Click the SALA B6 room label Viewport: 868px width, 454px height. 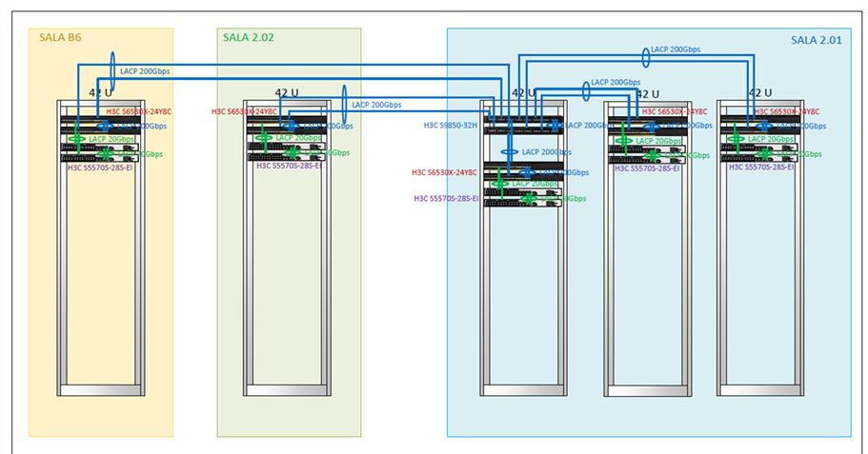(60, 38)
